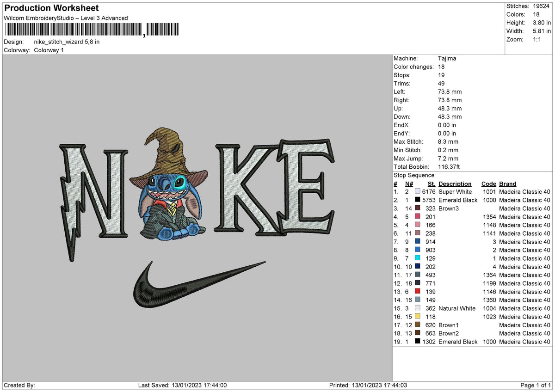Screen dimensions: 555x392
Task: Click the 'Page 1 of 1' footer text
Action: click(536, 386)
